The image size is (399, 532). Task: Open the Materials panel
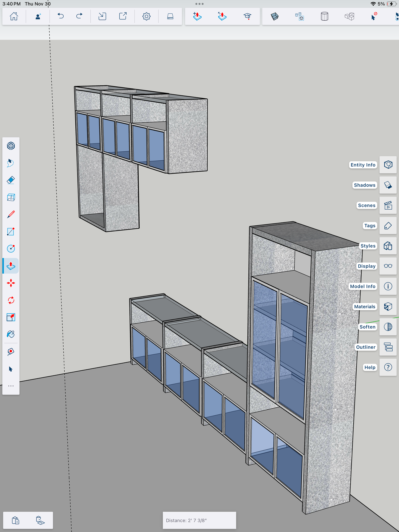(388, 307)
